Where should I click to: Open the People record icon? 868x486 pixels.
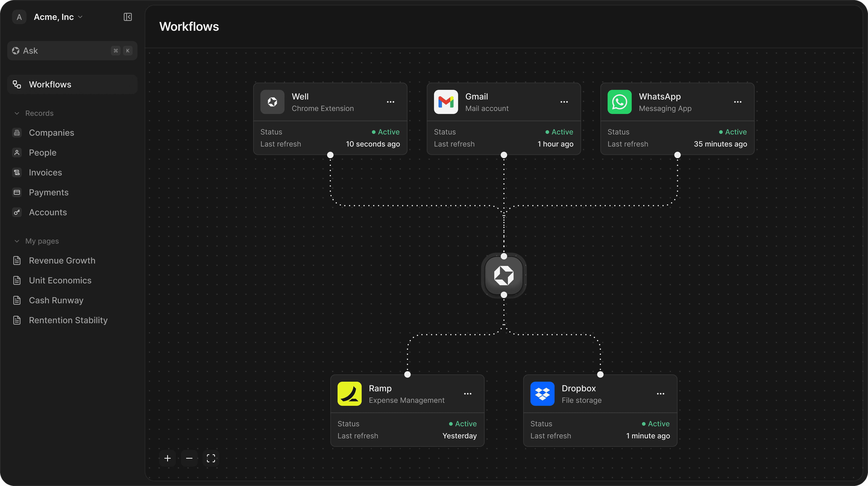pos(17,152)
